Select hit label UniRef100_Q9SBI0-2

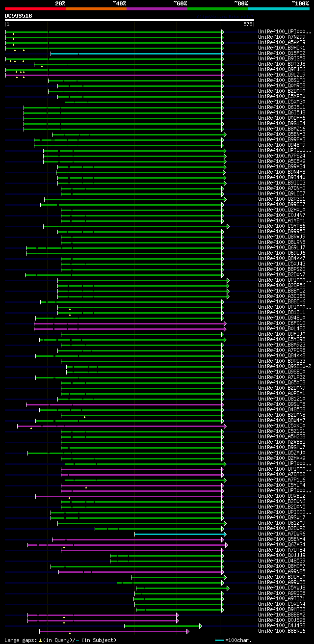[285, 367]
